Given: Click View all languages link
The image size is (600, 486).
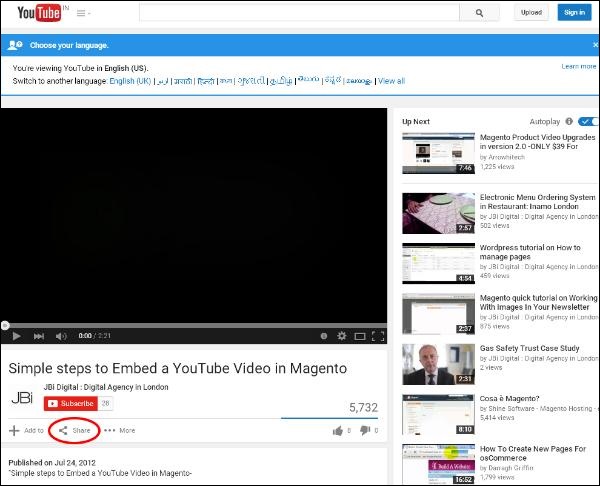Looking at the screenshot, I should click(x=391, y=81).
